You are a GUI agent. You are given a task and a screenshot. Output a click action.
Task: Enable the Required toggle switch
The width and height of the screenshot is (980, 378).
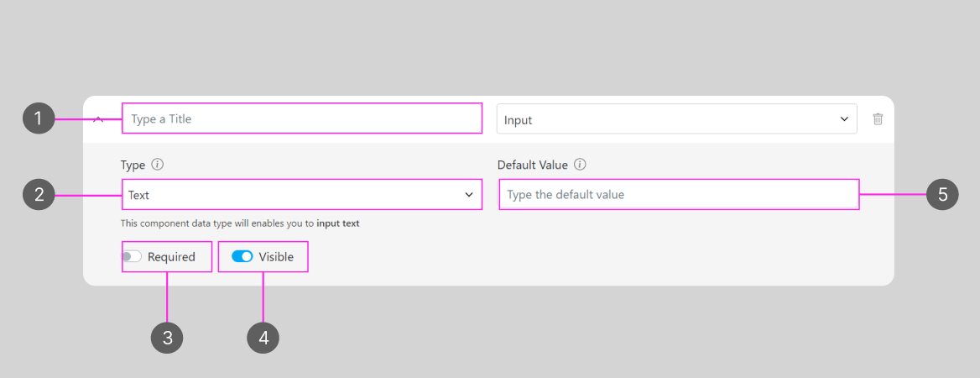tap(132, 257)
